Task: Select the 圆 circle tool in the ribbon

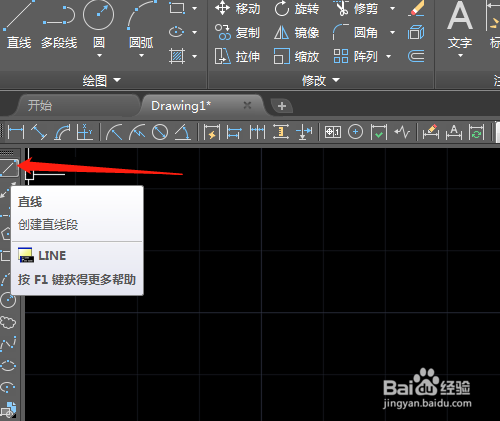Action: [98, 25]
